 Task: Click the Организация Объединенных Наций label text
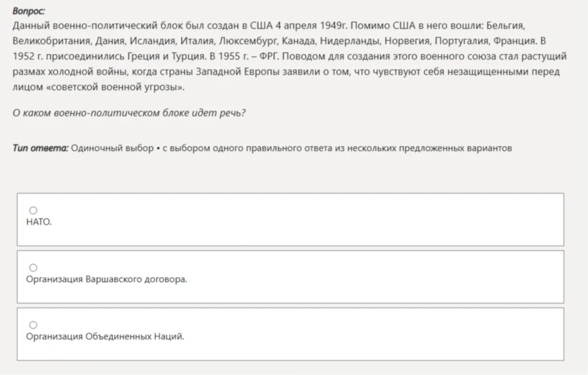(x=105, y=337)
